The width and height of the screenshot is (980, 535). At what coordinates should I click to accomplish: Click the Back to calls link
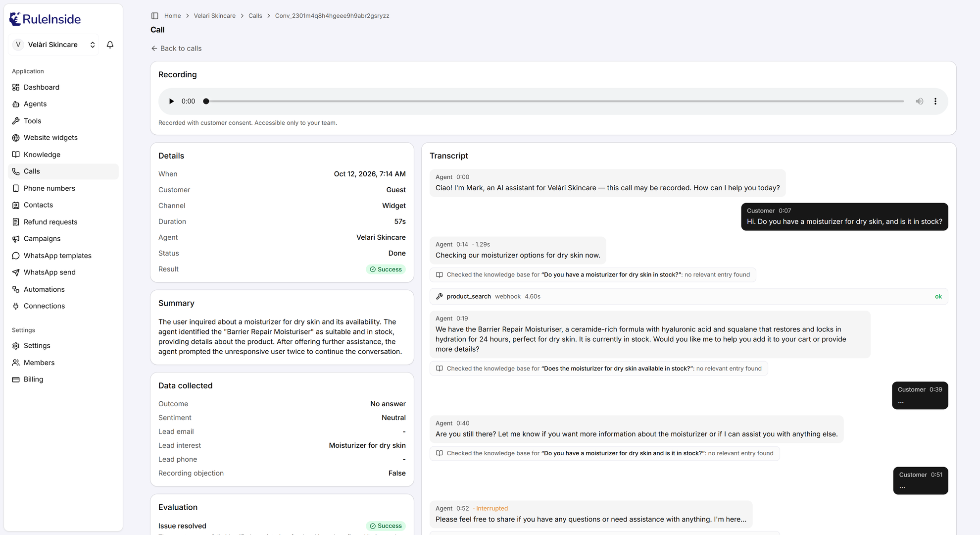coord(176,49)
